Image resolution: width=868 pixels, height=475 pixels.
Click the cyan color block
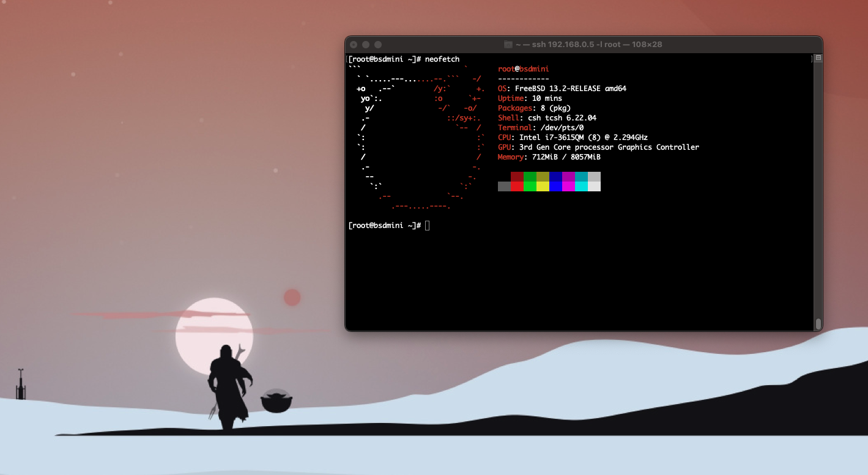[x=581, y=186]
